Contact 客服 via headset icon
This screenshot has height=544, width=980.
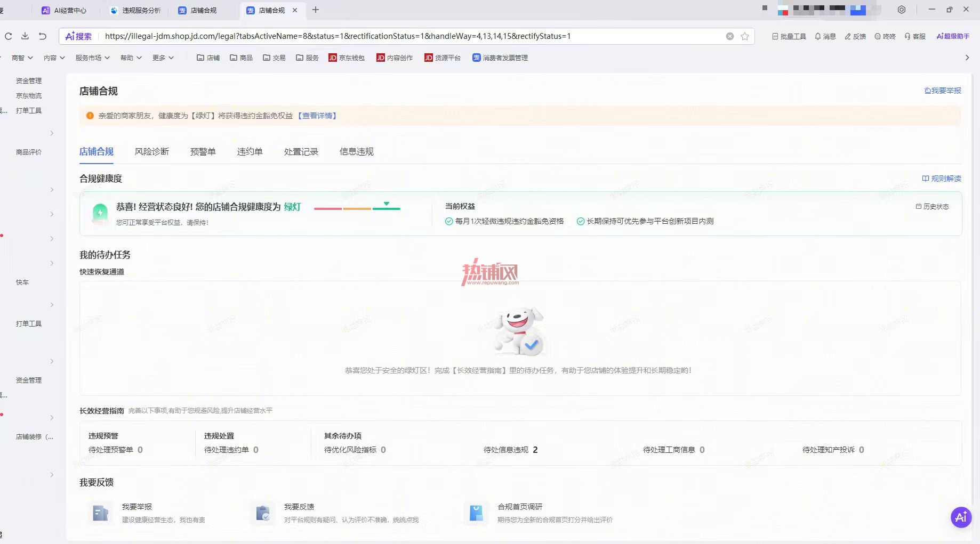pyautogui.click(x=915, y=36)
